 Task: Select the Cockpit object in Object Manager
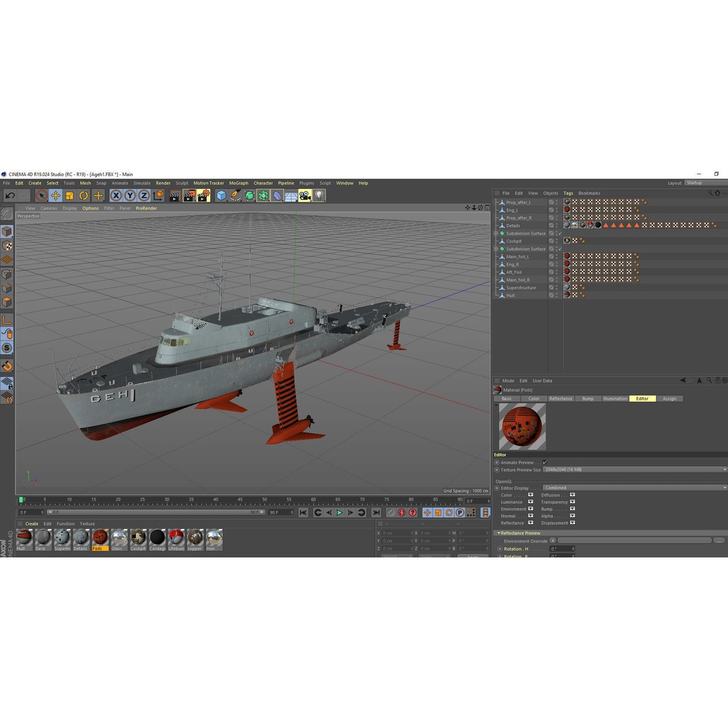[x=514, y=241]
